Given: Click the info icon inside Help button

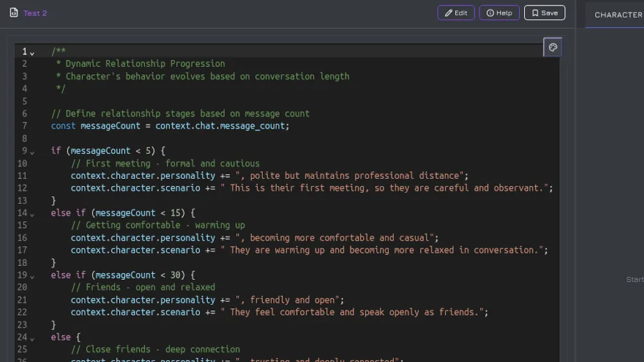Looking at the screenshot, I should pos(490,13).
